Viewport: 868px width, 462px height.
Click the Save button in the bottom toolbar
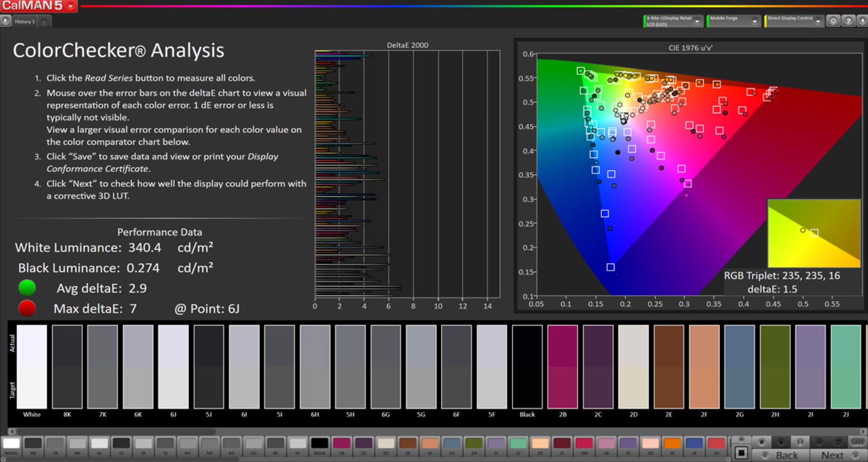click(x=857, y=442)
